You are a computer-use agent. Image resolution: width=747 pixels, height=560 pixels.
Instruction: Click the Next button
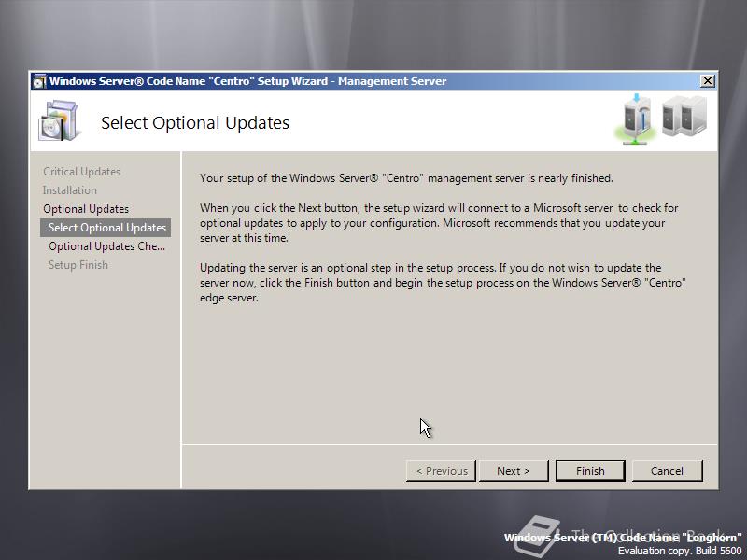pos(513,471)
